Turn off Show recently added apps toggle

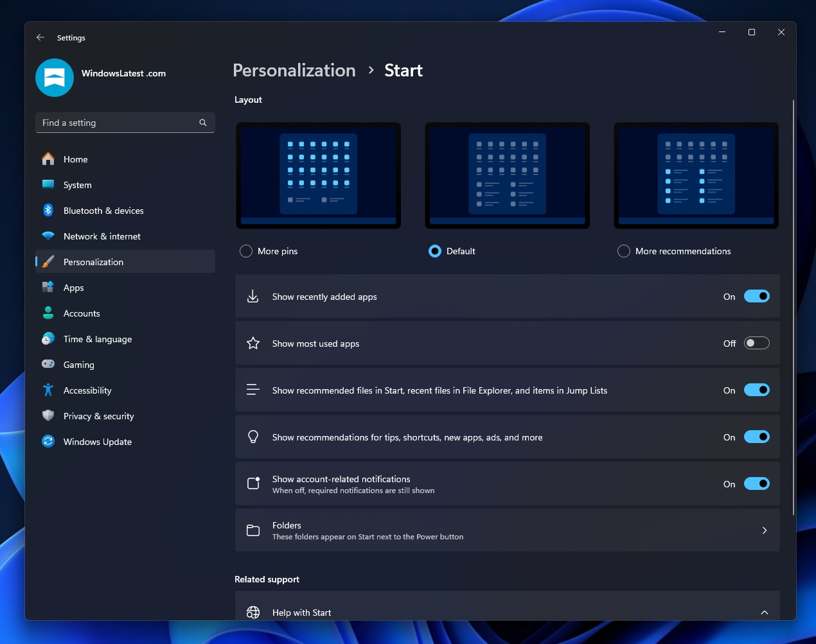[x=757, y=297]
